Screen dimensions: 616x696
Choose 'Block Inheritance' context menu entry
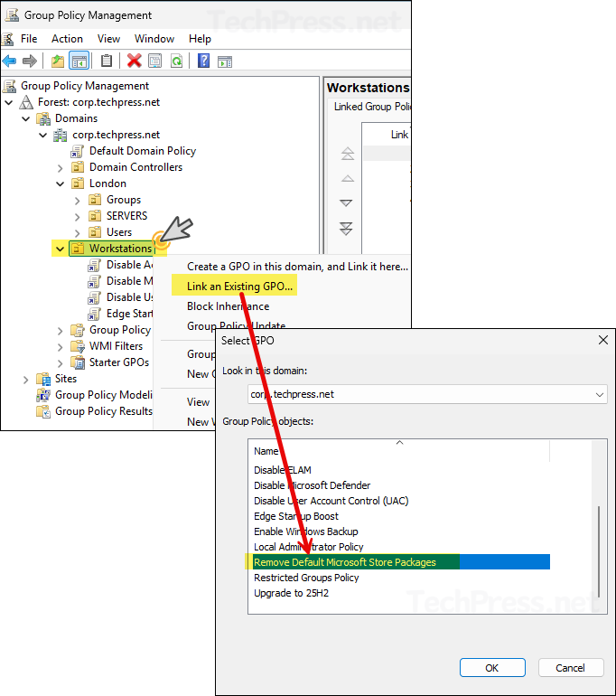(x=228, y=306)
